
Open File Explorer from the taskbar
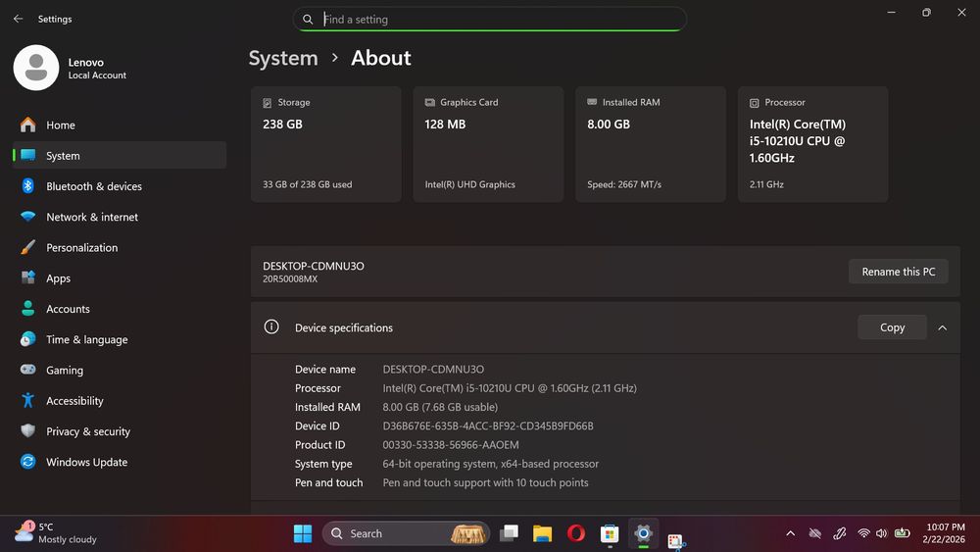542,533
